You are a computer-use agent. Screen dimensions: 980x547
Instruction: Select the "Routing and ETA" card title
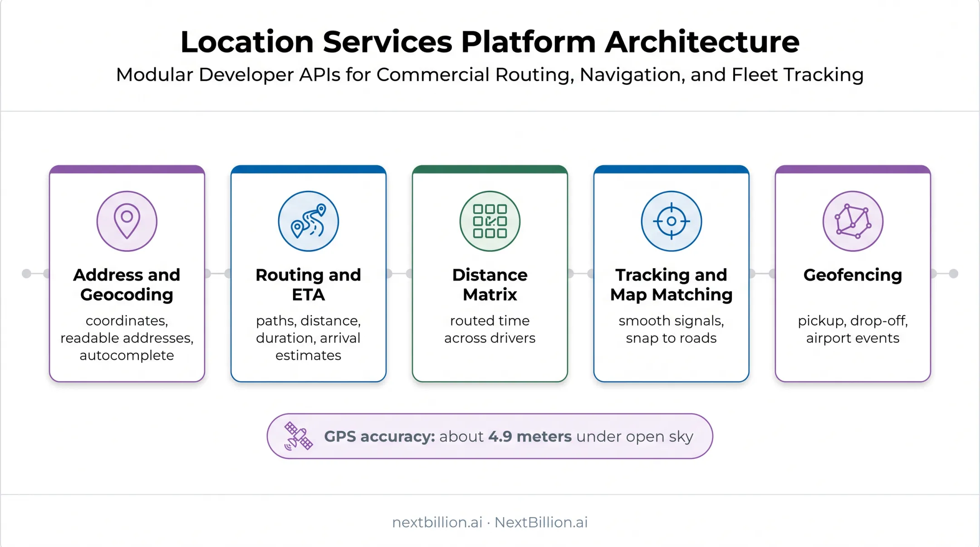tap(309, 285)
